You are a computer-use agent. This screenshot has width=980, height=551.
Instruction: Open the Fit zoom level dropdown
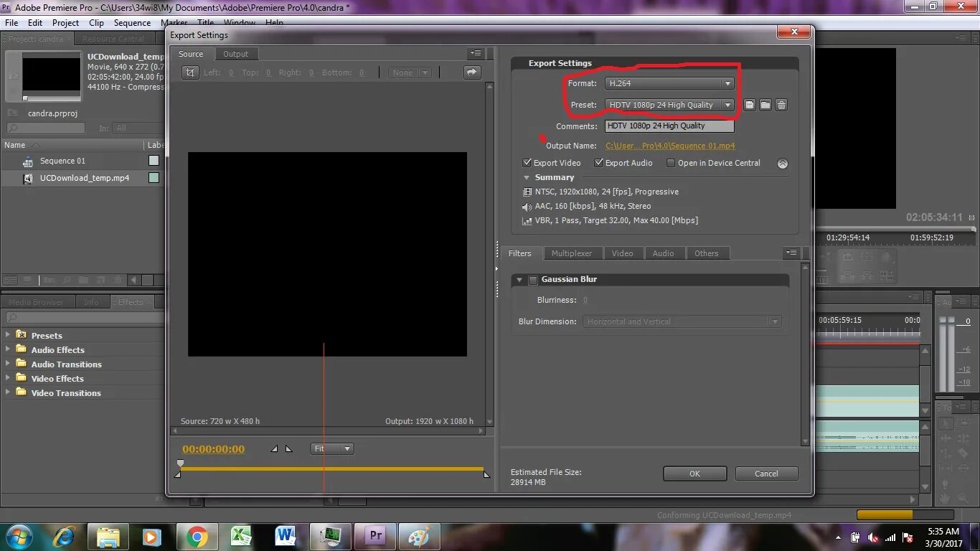point(332,449)
